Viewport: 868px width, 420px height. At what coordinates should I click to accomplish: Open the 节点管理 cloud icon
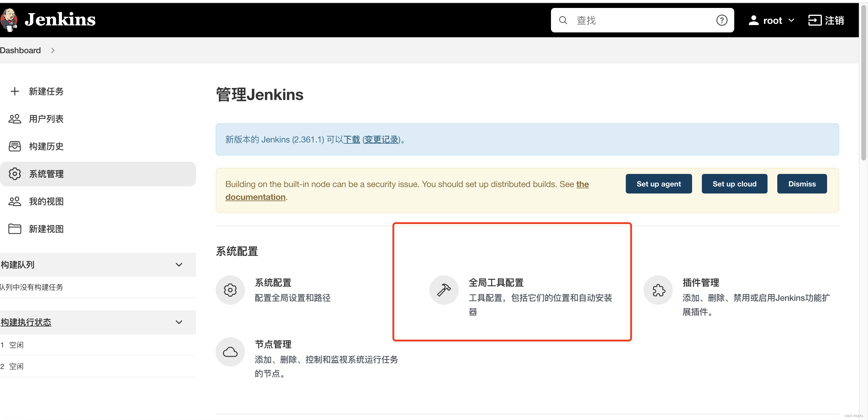tap(230, 352)
